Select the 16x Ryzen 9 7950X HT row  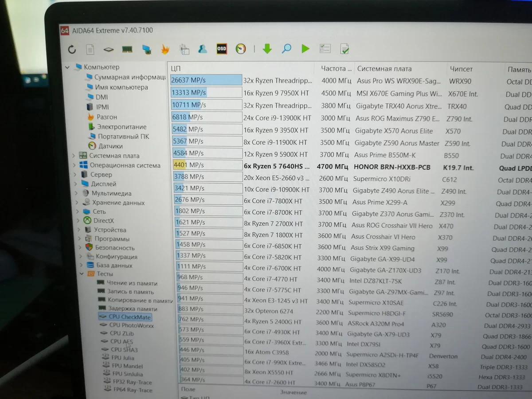[351, 94]
